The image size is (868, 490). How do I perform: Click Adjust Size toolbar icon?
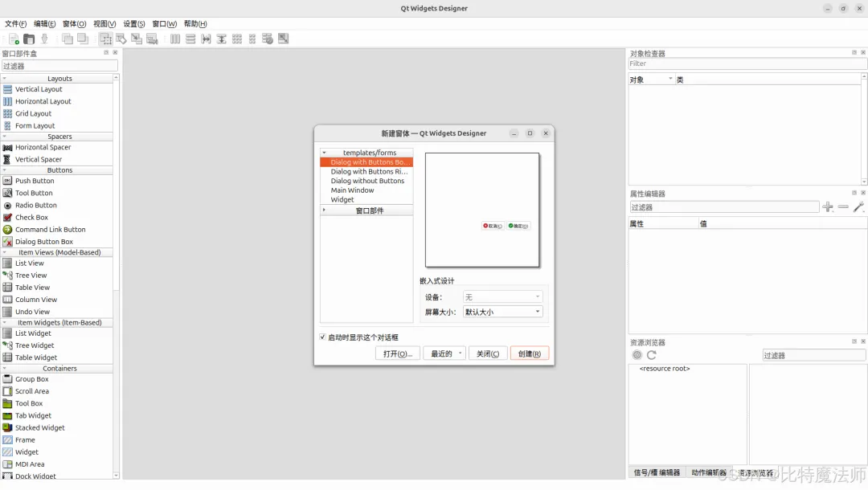pos(283,39)
